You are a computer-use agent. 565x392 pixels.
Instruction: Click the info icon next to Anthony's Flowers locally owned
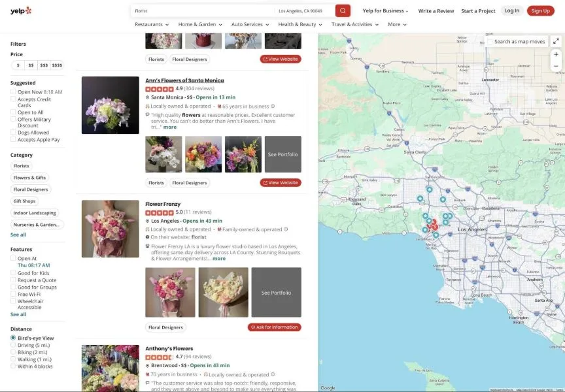click(273, 374)
